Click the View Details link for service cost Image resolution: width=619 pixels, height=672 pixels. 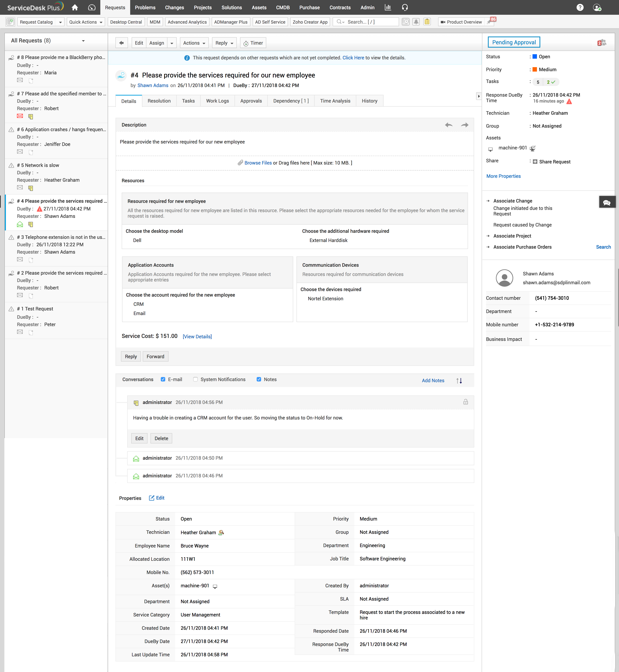[197, 336]
